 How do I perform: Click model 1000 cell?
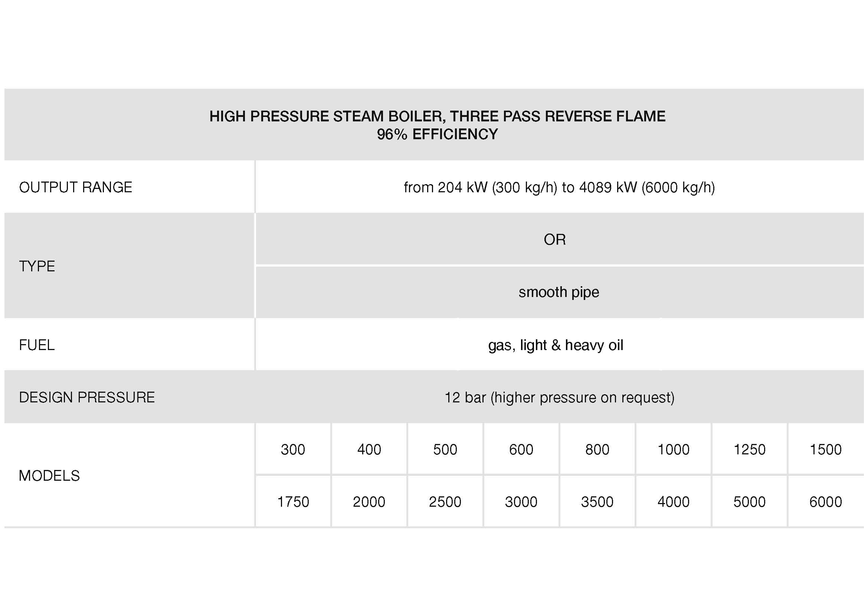[674, 450]
